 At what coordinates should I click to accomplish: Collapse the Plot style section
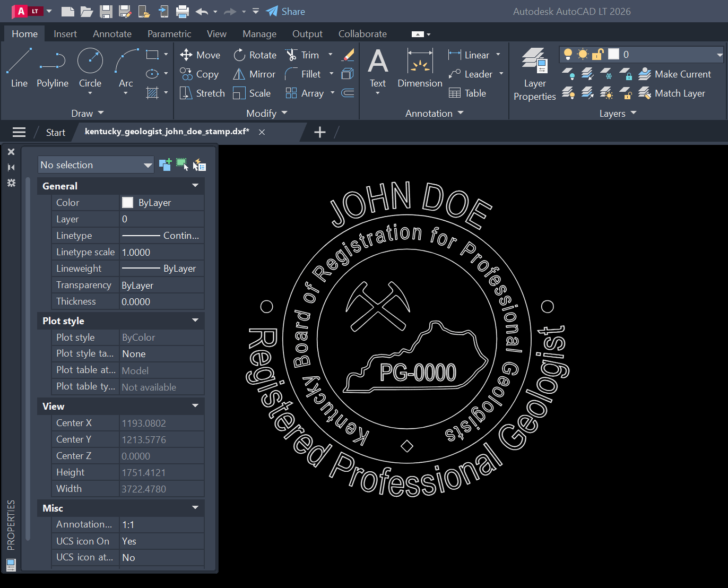195,321
